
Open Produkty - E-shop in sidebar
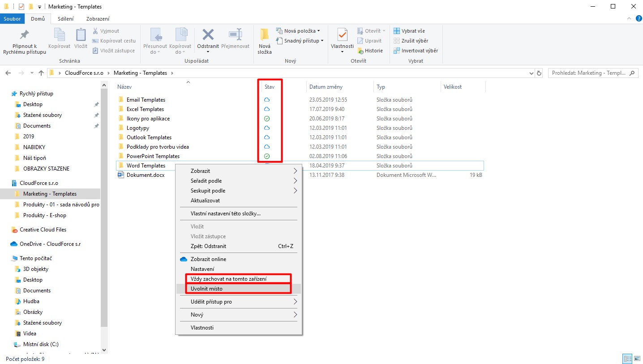pyautogui.click(x=45, y=215)
